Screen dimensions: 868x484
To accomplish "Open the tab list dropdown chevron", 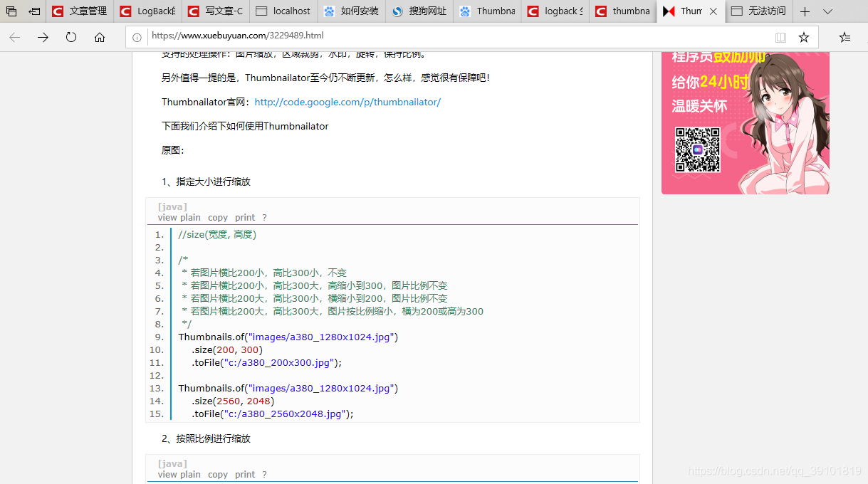I will [x=827, y=11].
